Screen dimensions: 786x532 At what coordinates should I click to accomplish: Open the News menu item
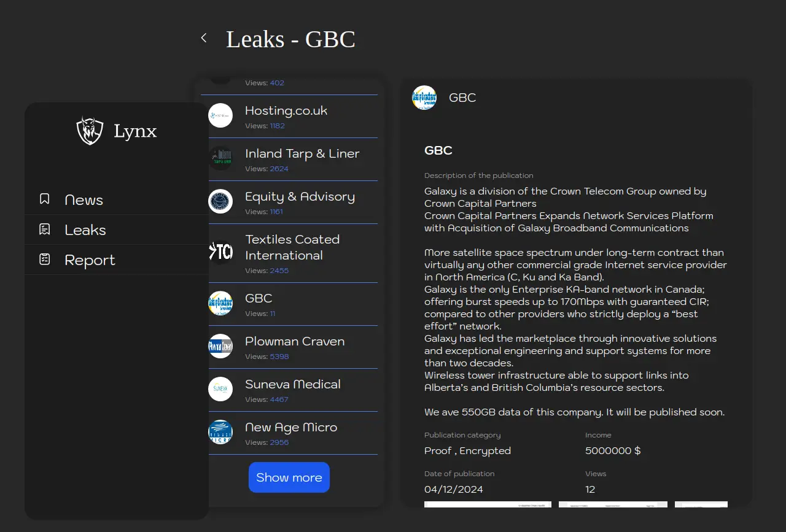[x=84, y=200]
